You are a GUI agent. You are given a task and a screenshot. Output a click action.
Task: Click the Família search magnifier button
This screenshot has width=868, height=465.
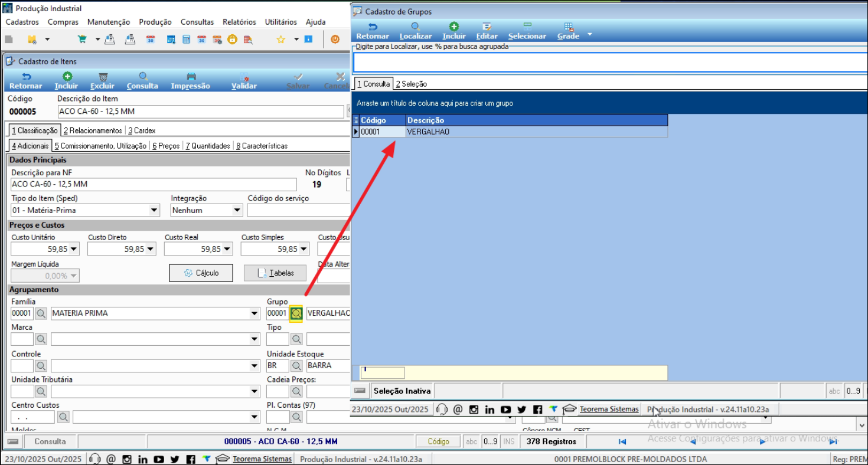(x=41, y=313)
